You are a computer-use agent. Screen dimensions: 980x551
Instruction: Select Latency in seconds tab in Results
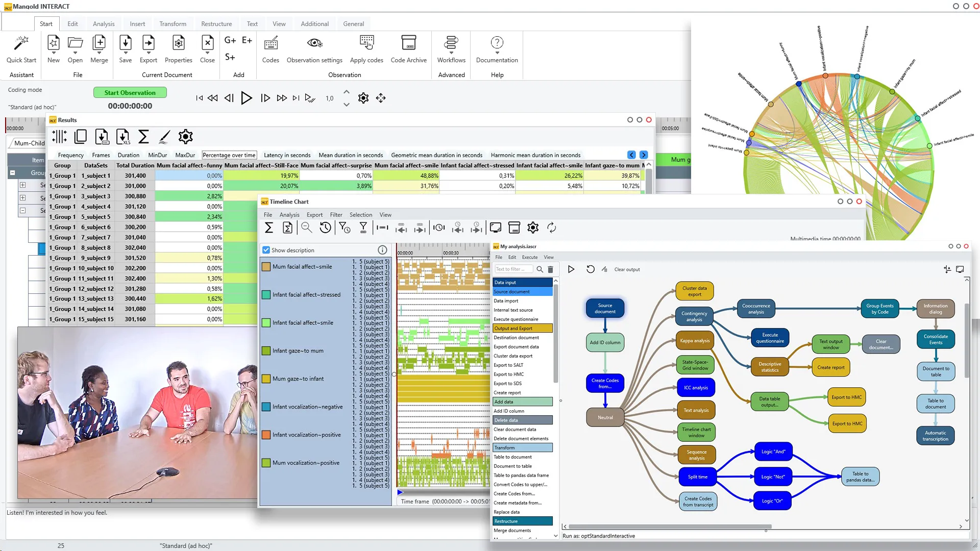(x=287, y=155)
